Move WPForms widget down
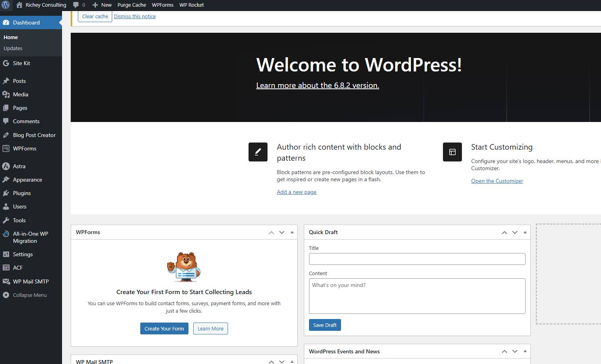 [282, 233]
